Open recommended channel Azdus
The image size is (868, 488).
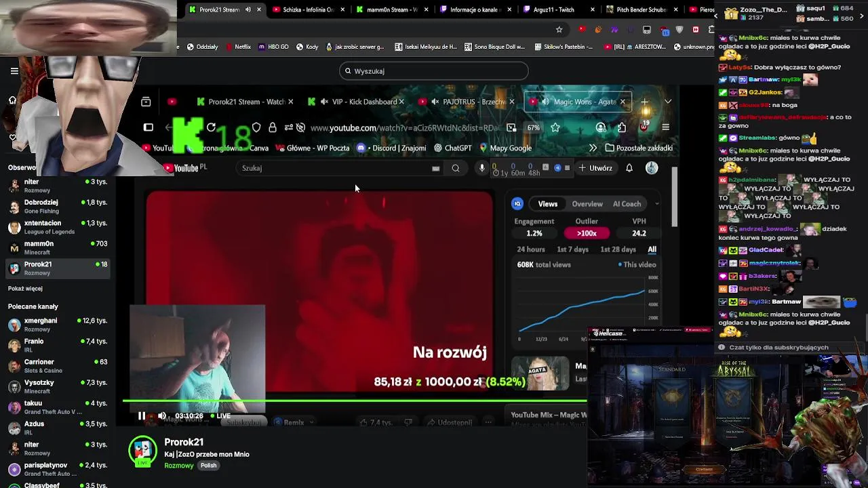(x=58, y=428)
